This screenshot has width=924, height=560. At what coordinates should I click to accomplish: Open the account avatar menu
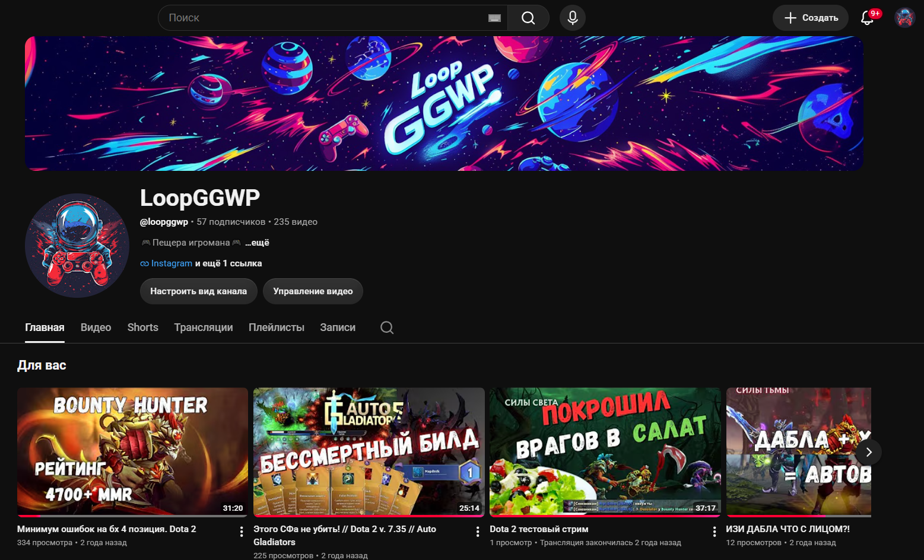(x=904, y=18)
